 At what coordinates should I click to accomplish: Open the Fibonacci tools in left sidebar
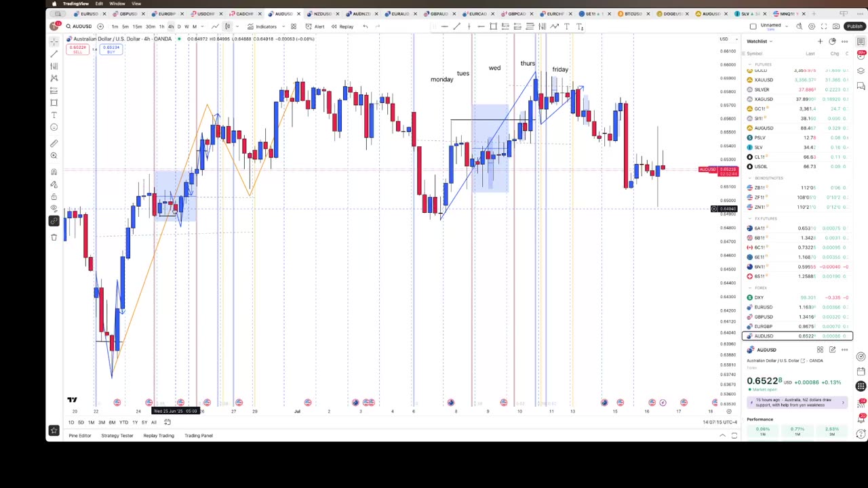[54, 66]
